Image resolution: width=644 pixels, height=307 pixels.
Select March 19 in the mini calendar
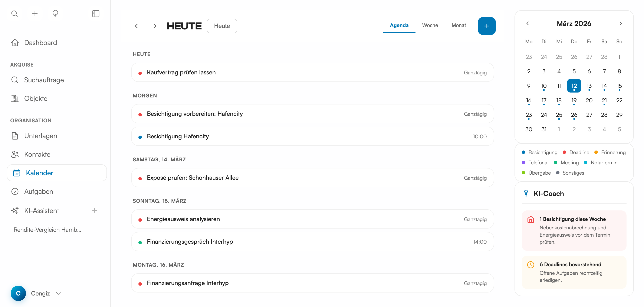pyautogui.click(x=574, y=101)
